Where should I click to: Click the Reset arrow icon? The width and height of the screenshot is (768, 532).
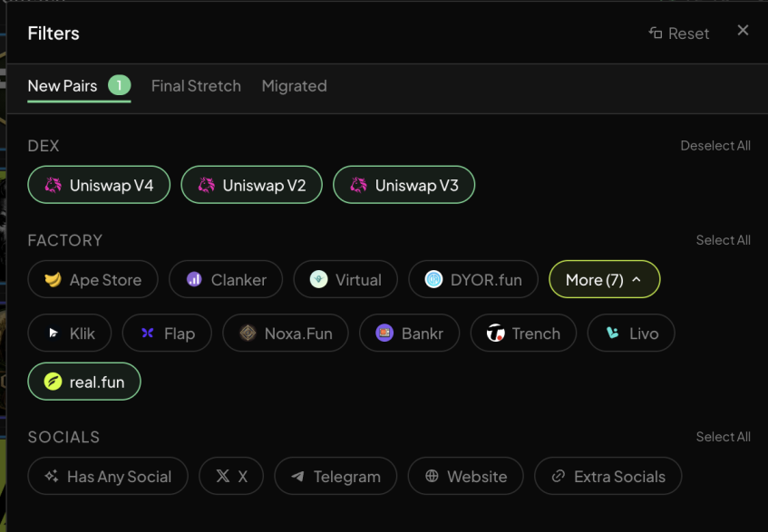[x=656, y=33]
